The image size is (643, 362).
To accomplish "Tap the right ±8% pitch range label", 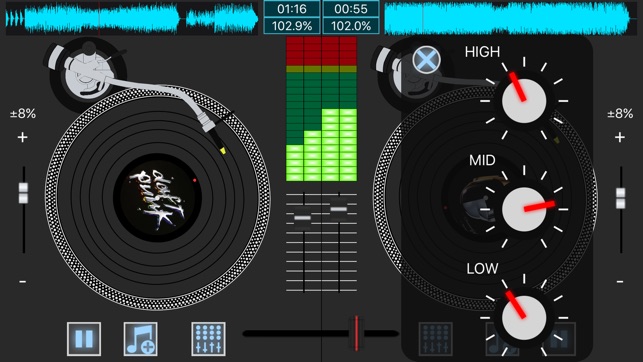I will click(620, 114).
